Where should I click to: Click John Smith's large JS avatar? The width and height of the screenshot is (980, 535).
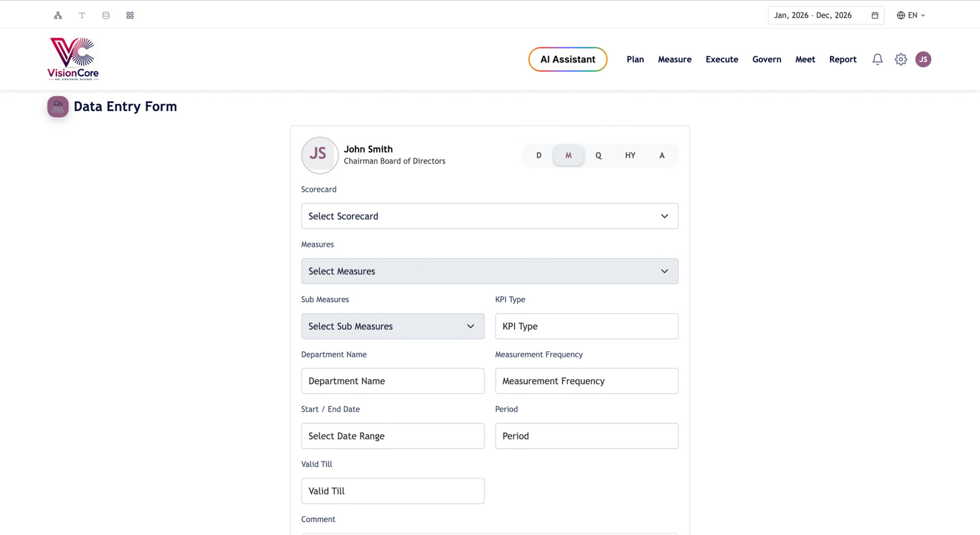point(320,155)
